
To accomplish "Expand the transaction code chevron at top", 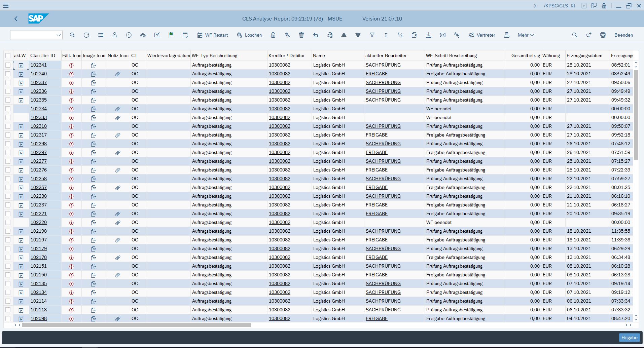I will [535, 6].
